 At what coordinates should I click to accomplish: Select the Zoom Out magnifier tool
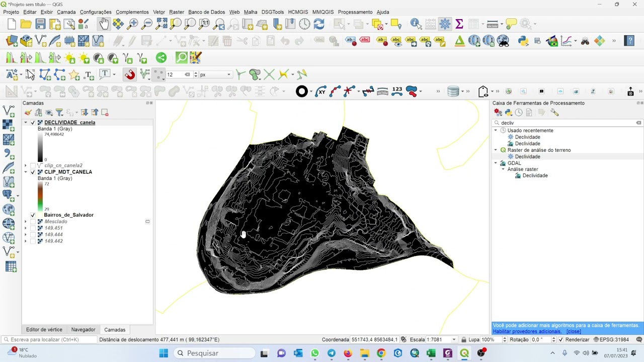pos(147,24)
